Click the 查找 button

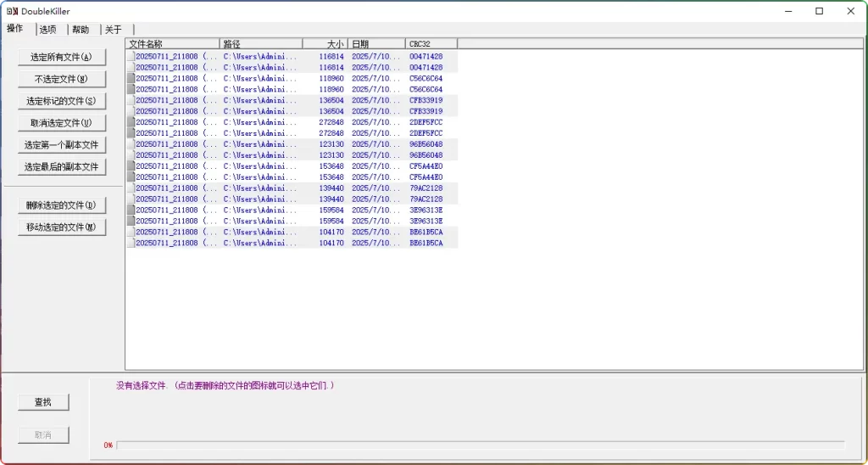click(x=43, y=402)
